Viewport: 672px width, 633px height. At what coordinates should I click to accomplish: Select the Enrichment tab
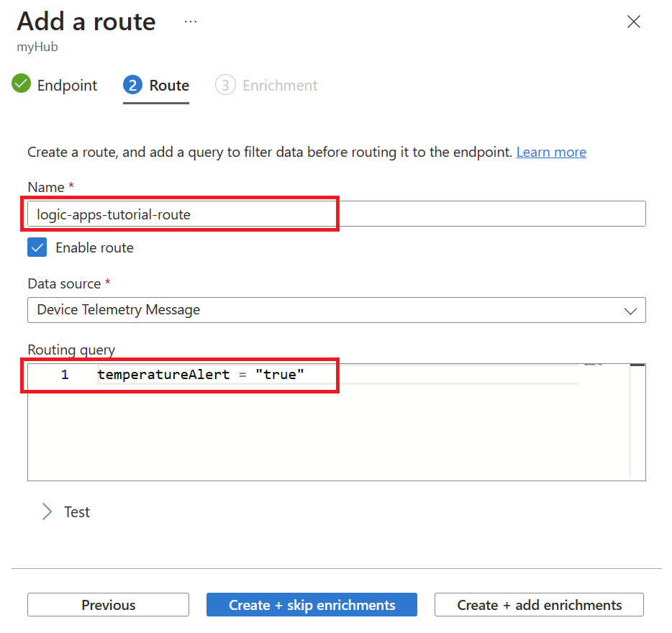tap(281, 85)
